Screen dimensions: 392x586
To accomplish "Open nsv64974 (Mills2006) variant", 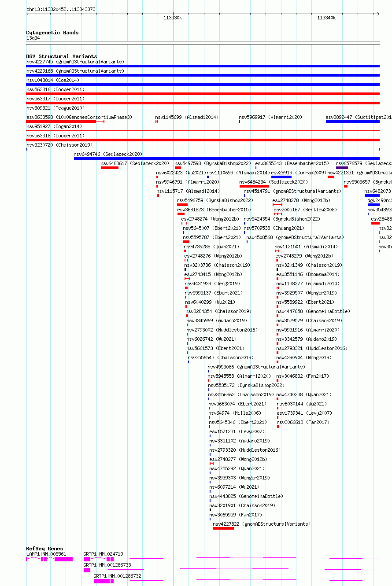I will pyautogui.click(x=235, y=413).
